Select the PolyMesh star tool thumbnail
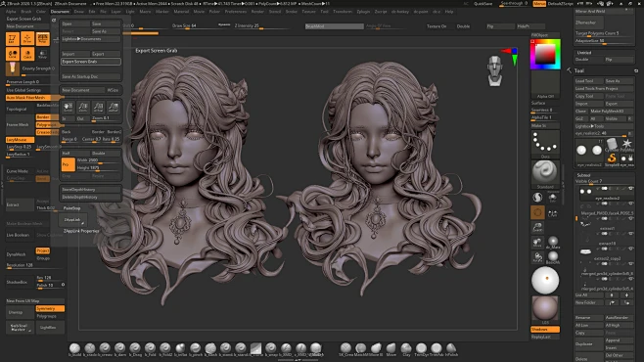The width and height of the screenshot is (644, 362). [x=626, y=145]
